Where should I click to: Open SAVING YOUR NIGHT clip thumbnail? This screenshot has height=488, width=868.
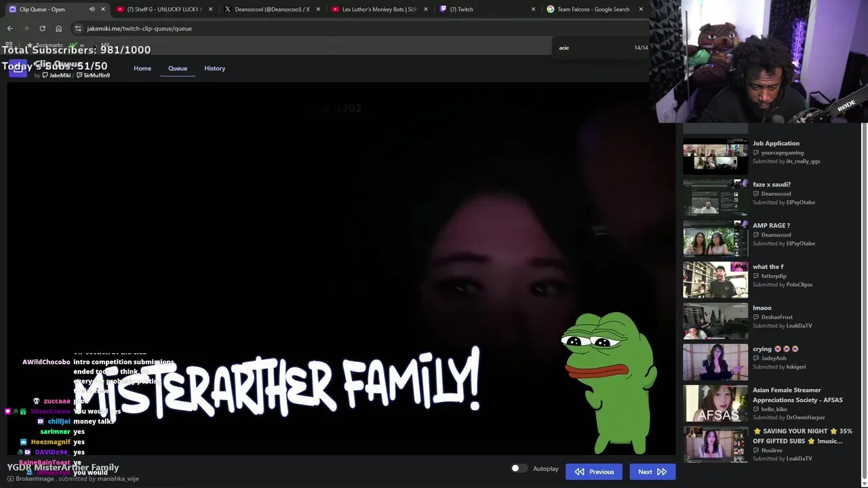(715, 445)
